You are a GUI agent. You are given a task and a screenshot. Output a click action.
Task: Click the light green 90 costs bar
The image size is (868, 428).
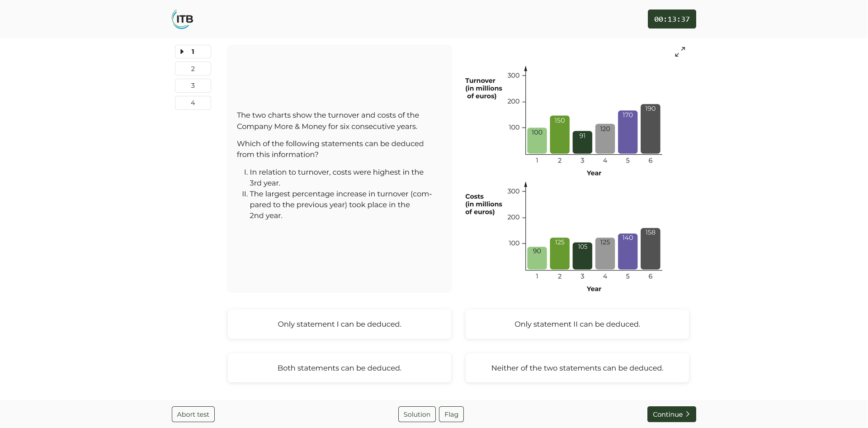(537, 258)
